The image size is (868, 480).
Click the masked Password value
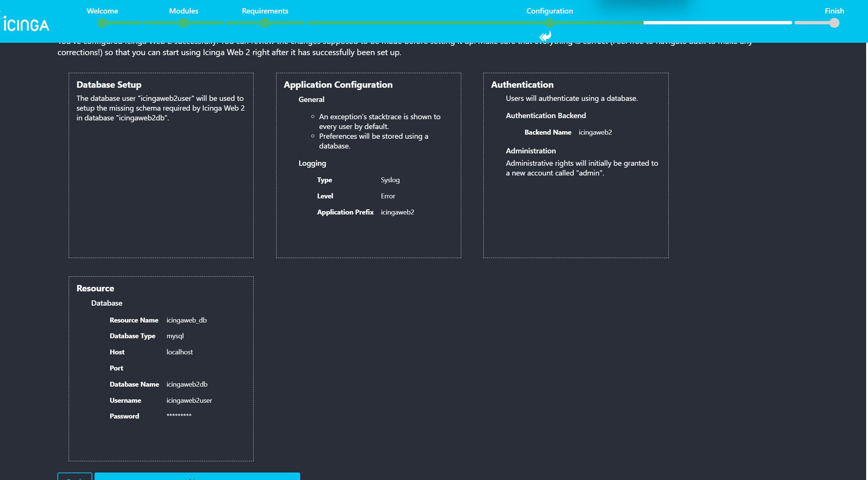coord(179,415)
